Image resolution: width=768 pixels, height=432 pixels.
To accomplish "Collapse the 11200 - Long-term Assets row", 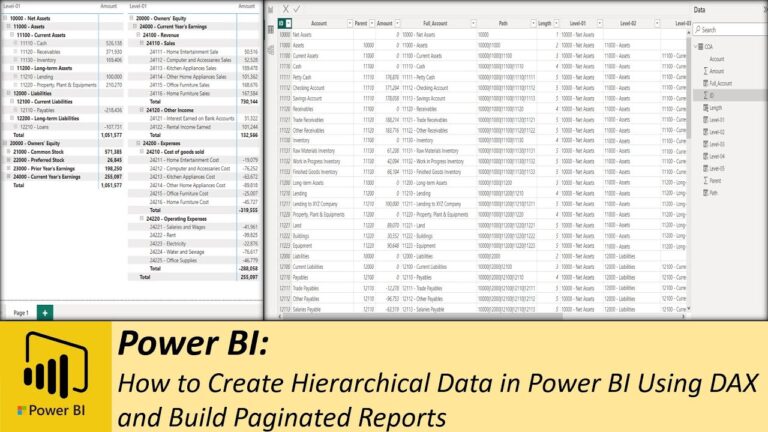I will (12, 68).
